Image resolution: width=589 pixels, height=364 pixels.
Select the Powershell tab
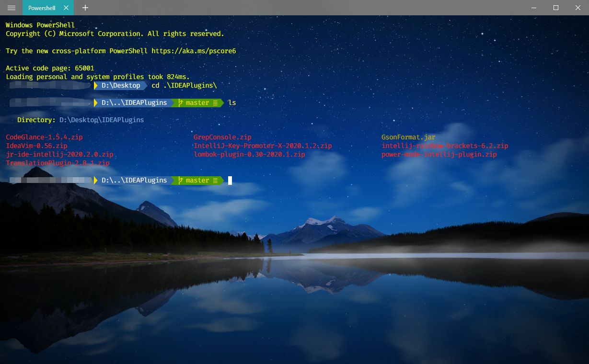tap(42, 8)
